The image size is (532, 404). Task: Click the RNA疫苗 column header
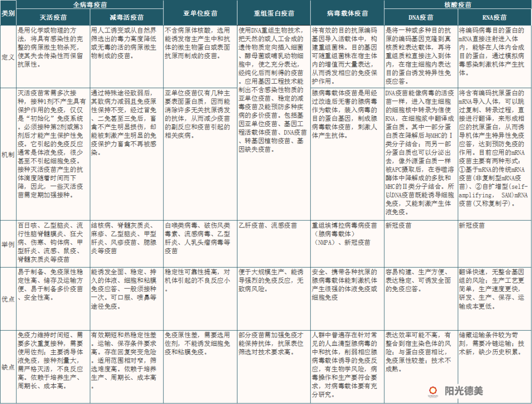point(494,17)
